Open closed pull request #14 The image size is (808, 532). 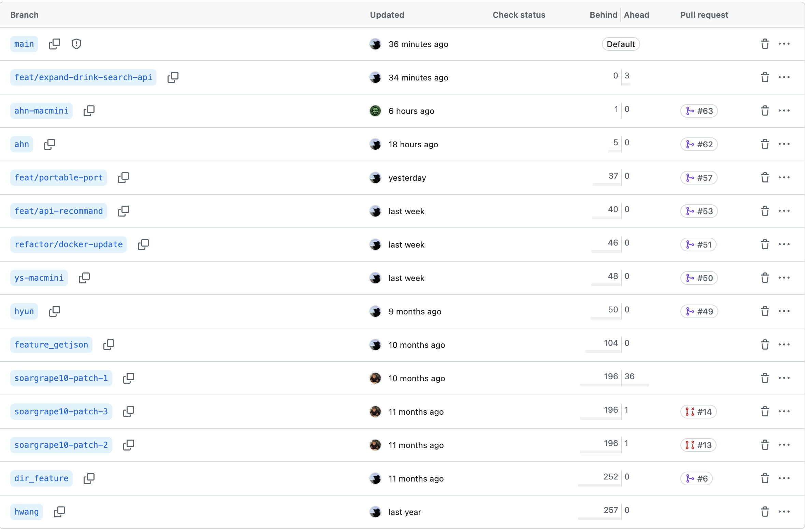(698, 412)
